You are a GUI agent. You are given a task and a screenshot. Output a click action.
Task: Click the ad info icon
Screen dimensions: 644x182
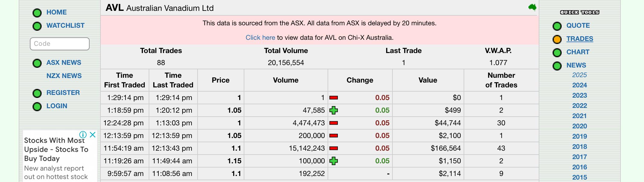point(83,135)
